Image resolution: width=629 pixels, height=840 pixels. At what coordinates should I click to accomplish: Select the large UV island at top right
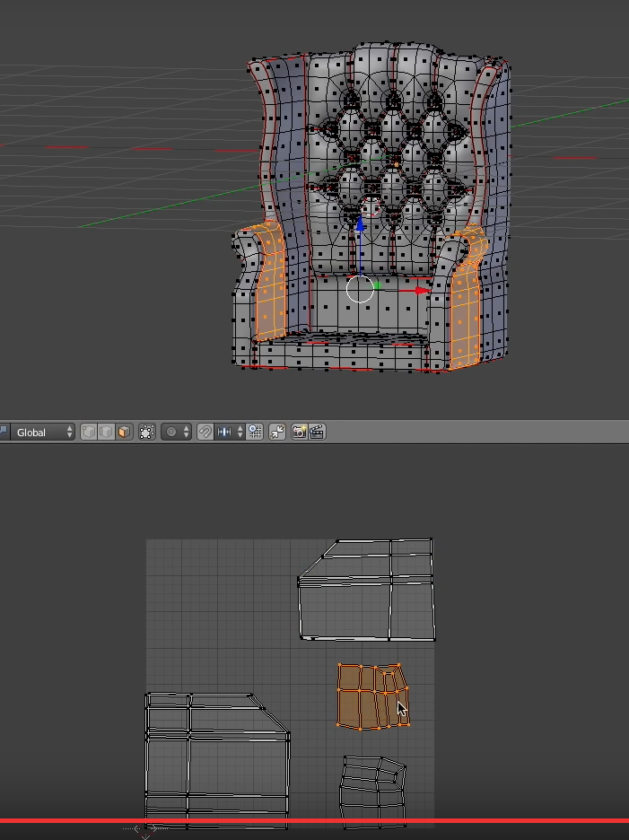(366, 590)
